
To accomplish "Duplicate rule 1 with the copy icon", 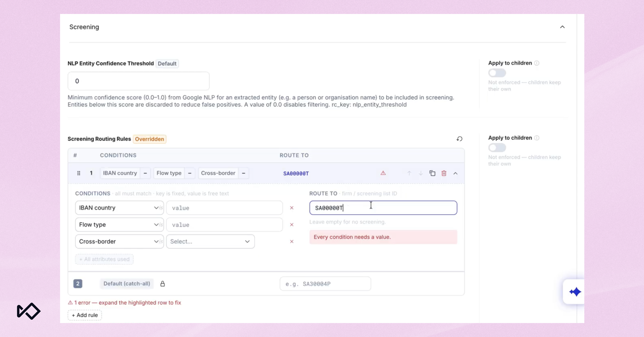I will pos(432,173).
